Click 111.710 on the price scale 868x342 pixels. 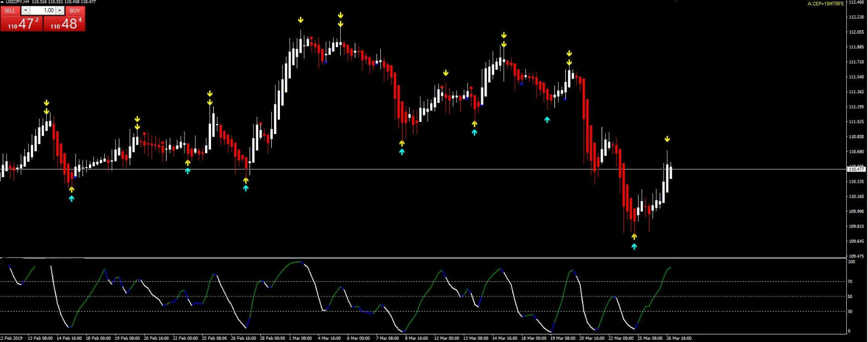click(857, 62)
